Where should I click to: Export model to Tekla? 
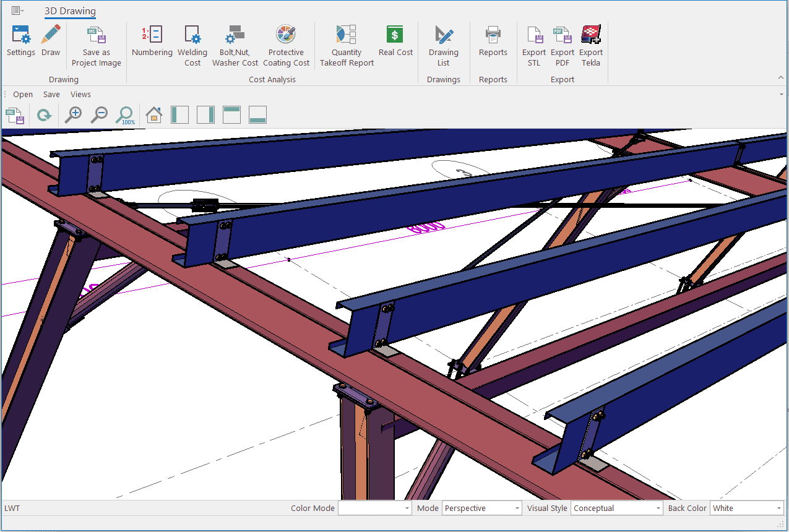[x=591, y=46]
